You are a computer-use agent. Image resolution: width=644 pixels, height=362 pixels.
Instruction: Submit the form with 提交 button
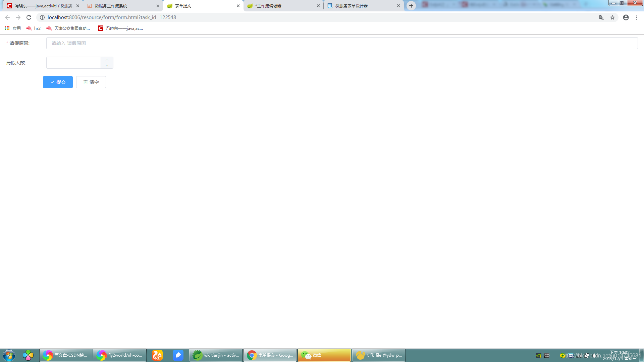tap(58, 82)
